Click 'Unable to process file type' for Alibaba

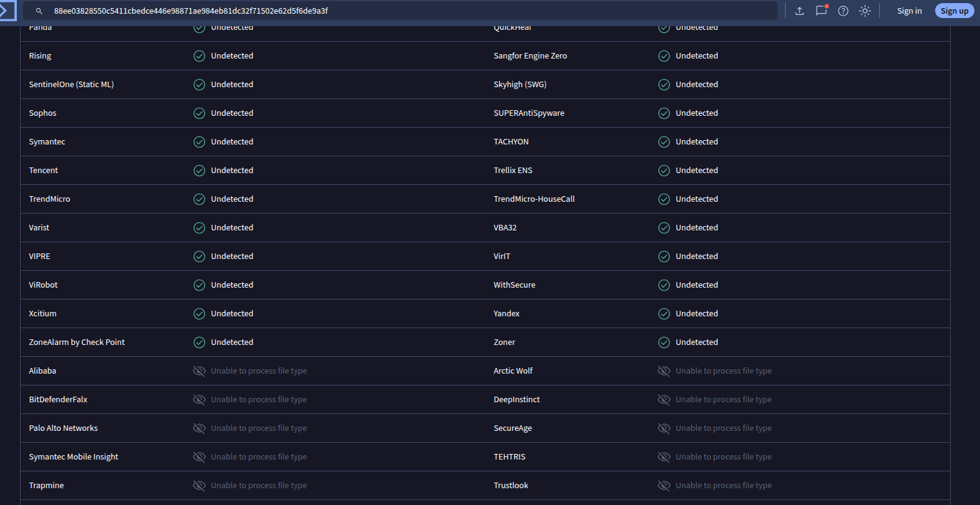tap(259, 371)
